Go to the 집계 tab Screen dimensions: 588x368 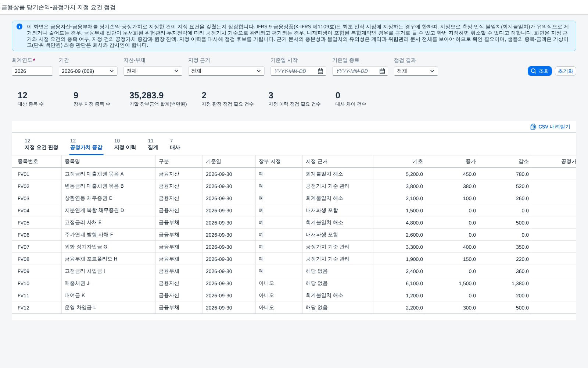153,144
